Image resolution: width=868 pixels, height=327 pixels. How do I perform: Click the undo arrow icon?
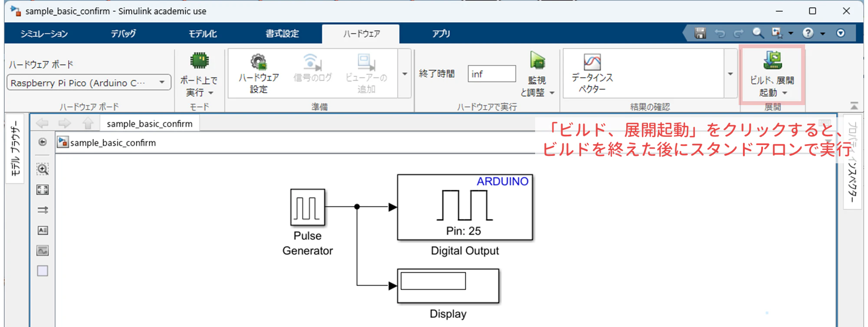pos(720,33)
